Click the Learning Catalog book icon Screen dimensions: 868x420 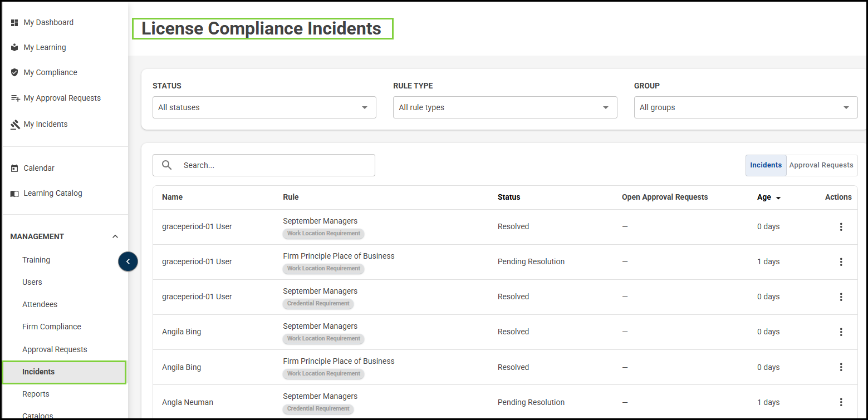coord(14,194)
